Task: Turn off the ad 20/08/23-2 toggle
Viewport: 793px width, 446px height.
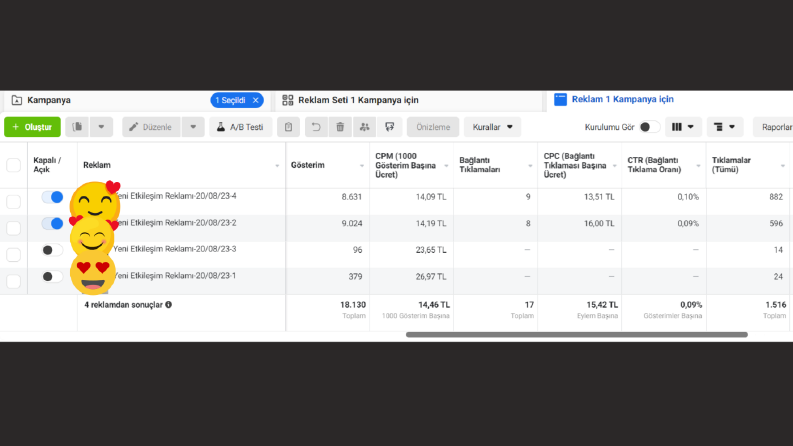Action: 53,223
